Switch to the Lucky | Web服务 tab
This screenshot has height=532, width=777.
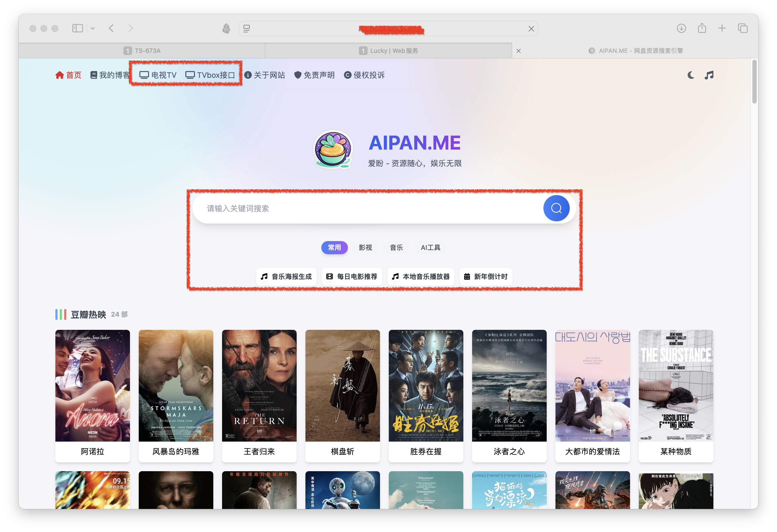388,51
